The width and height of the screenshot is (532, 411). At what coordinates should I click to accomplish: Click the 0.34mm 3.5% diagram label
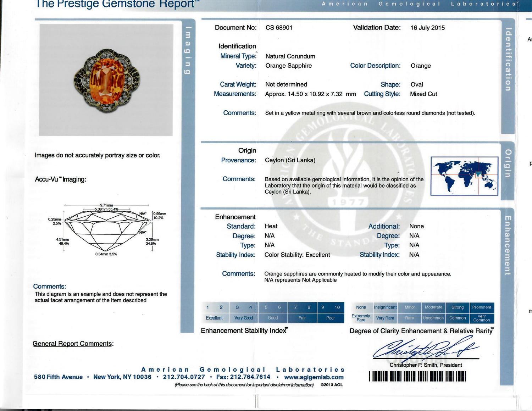[106, 254]
